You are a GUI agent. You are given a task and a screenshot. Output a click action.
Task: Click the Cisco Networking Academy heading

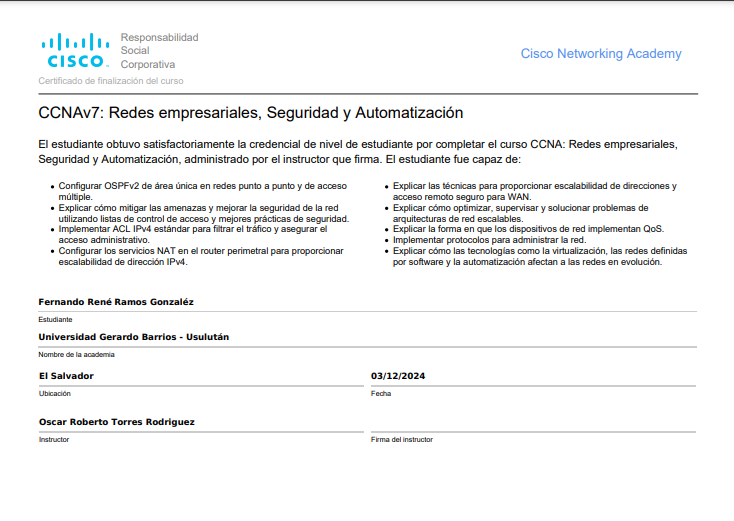click(601, 54)
